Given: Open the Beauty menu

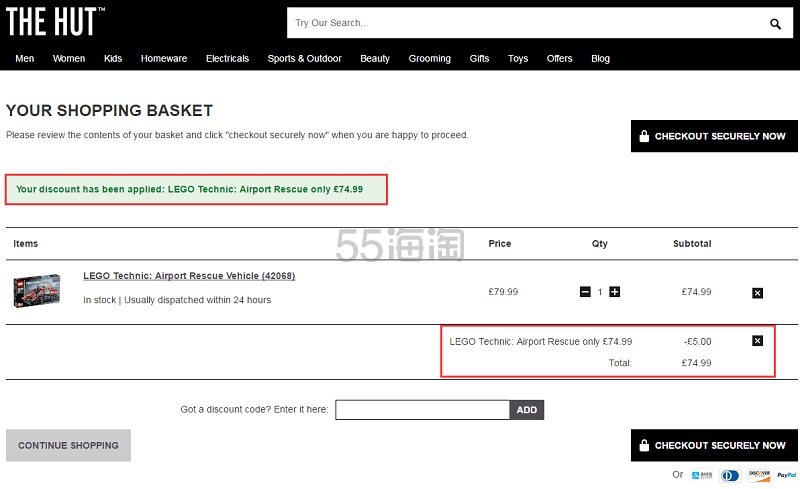Looking at the screenshot, I should (375, 59).
